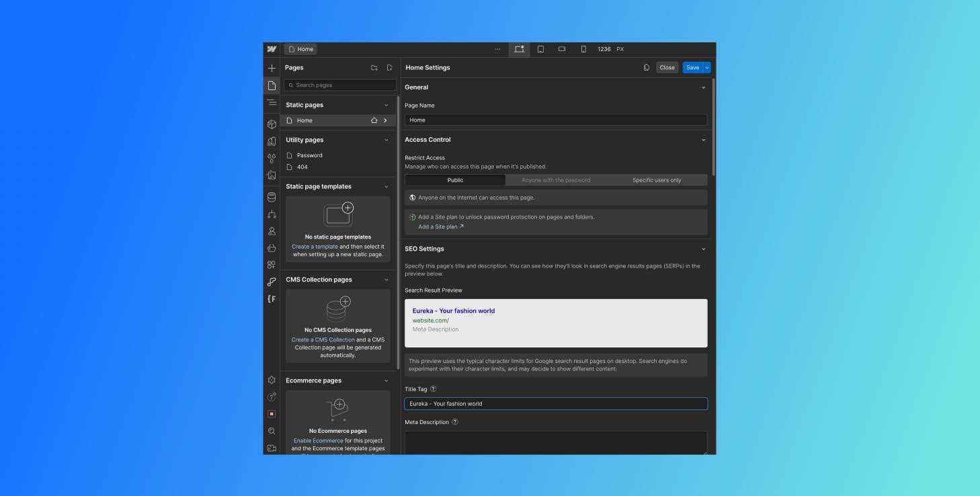Open Home page settings arrow
The image size is (980, 496).
[x=385, y=120]
